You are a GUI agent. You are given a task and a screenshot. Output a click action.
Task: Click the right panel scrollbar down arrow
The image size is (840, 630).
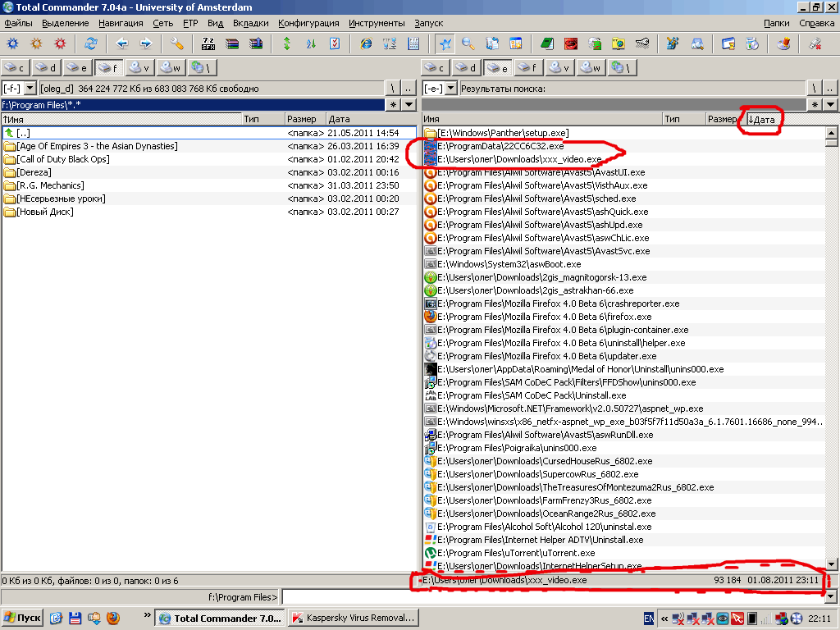coord(831,564)
